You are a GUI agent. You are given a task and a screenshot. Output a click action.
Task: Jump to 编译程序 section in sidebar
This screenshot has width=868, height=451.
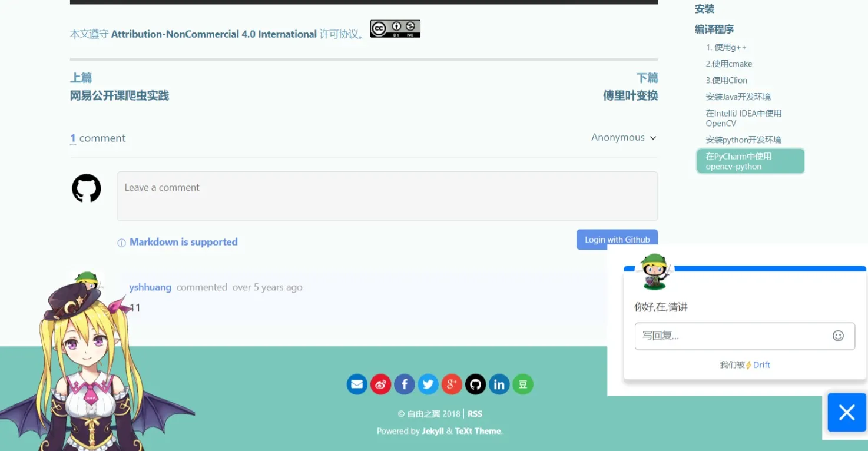[x=714, y=29]
